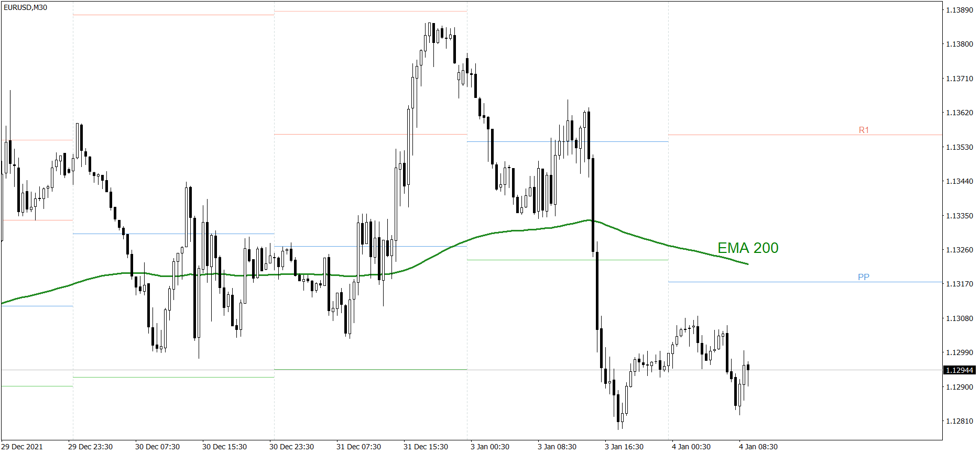The width and height of the screenshot is (980, 454).
Task: Click the 1.13890 price scale value
Action: coord(959,10)
